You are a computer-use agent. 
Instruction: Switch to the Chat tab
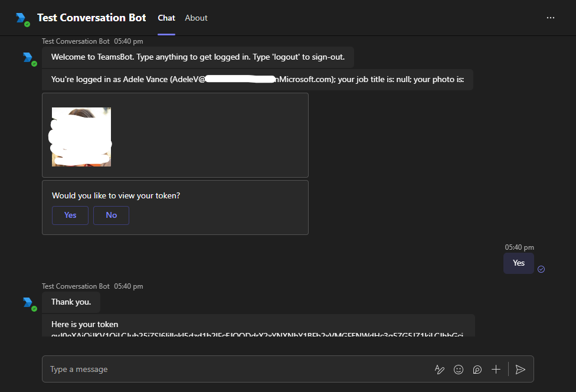point(166,18)
